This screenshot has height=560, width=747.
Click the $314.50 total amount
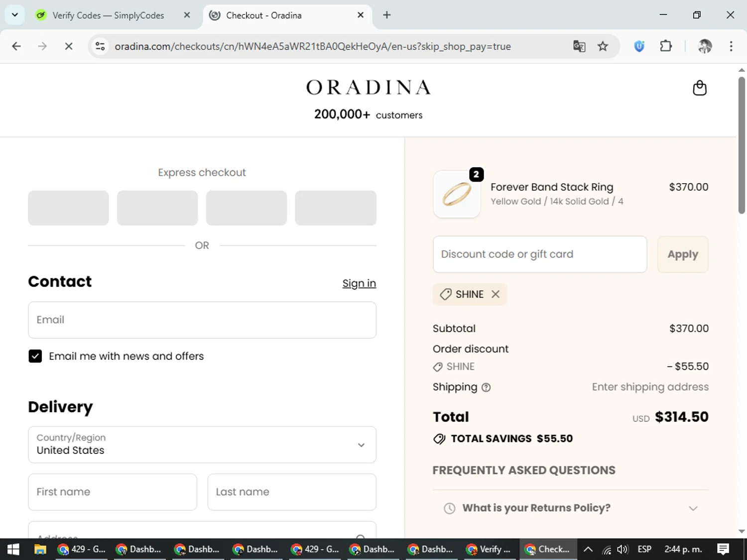pos(682,417)
